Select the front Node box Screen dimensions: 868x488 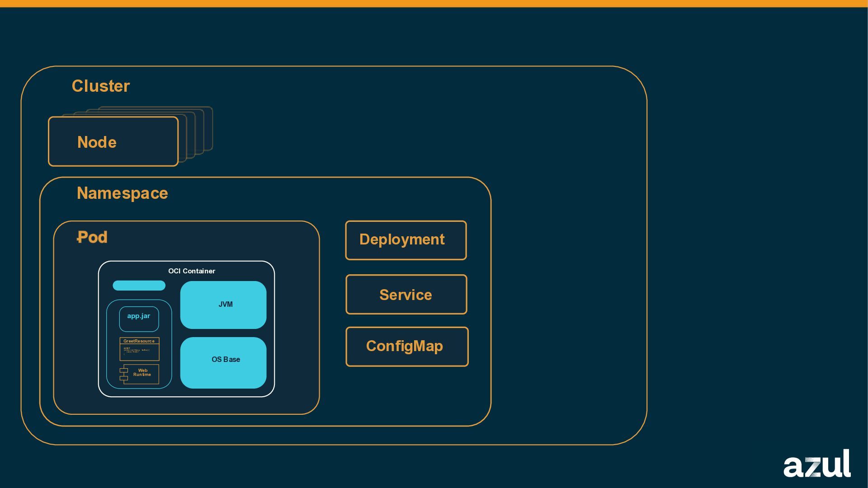pos(113,142)
